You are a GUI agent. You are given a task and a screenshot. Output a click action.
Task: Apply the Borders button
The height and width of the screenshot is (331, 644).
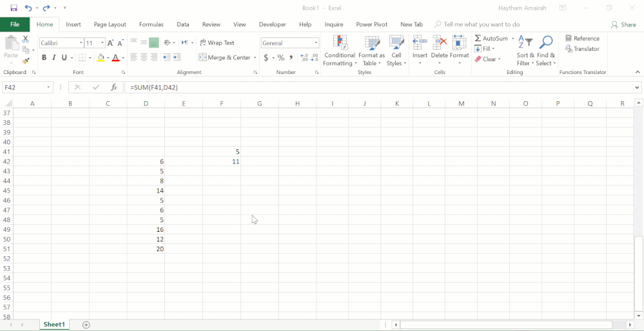82,58
